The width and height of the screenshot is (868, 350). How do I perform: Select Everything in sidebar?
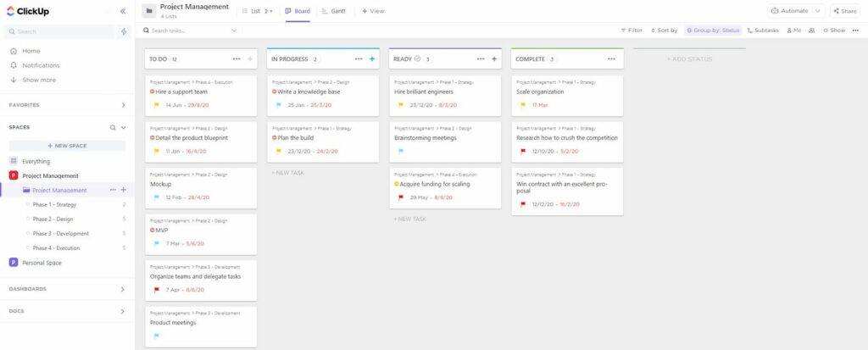point(36,162)
